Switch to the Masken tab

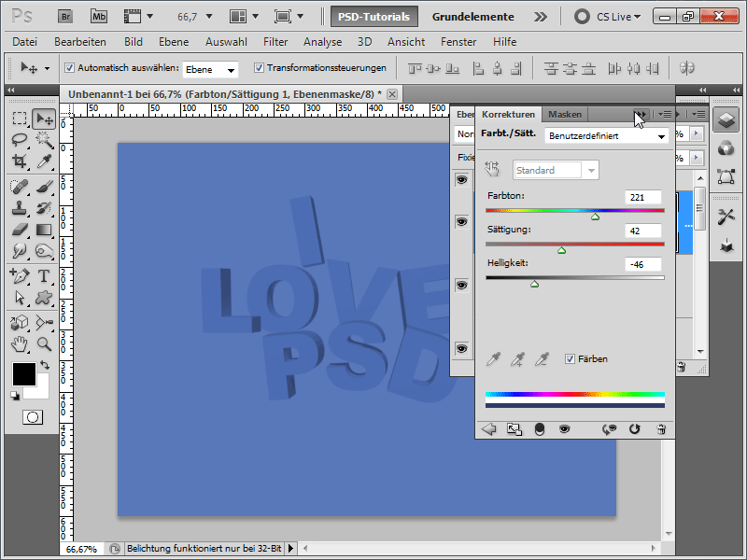coord(565,114)
